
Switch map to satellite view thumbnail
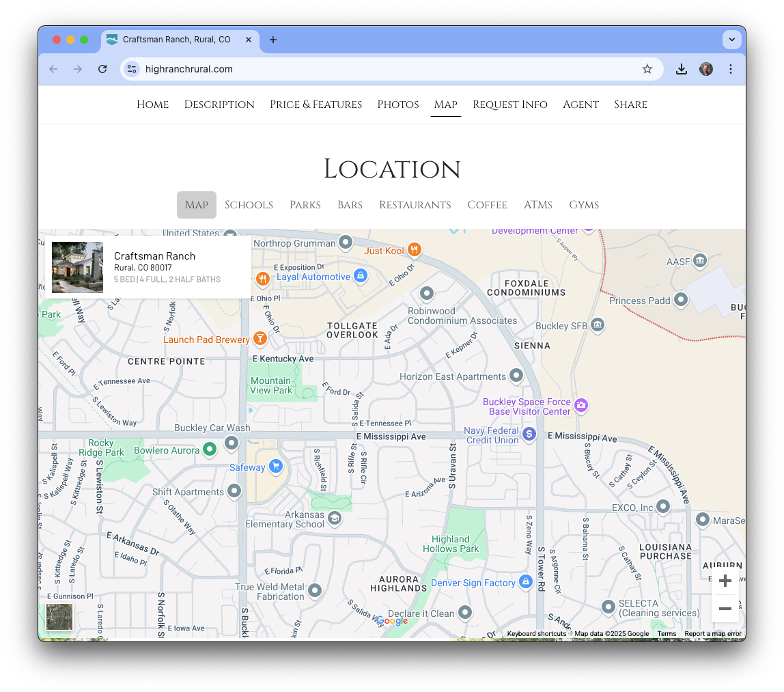59,617
